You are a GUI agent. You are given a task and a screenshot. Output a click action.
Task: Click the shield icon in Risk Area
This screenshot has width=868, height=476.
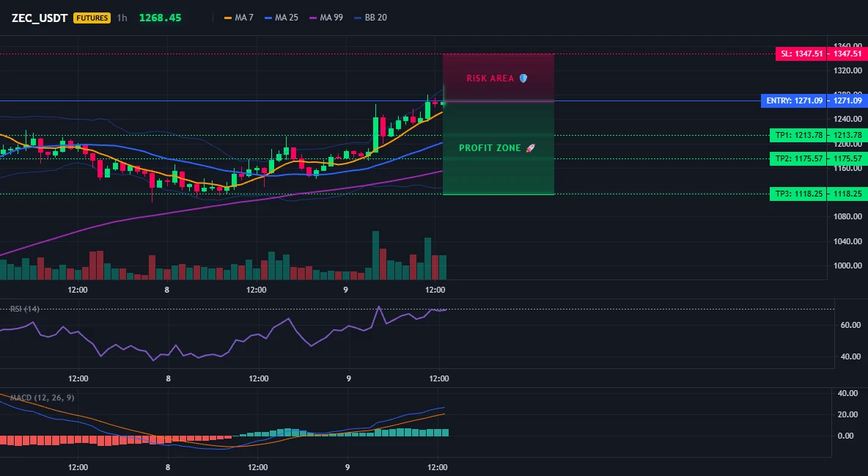click(x=523, y=78)
